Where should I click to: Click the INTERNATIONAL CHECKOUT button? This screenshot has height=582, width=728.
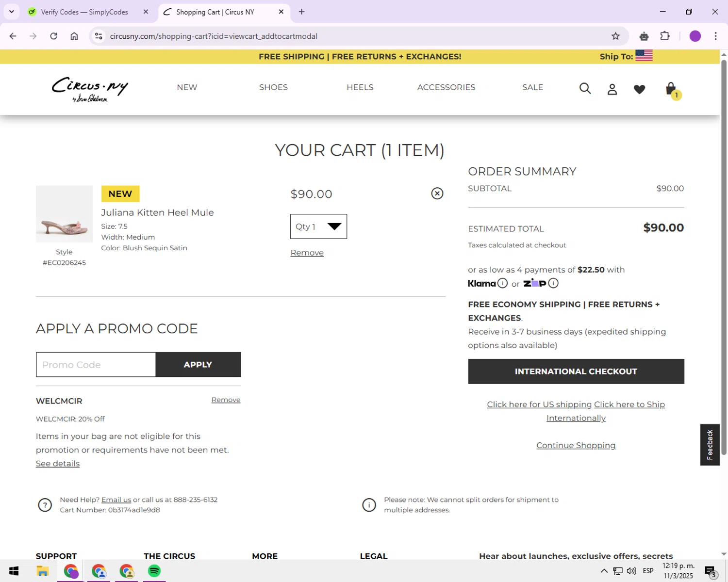point(576,372)
